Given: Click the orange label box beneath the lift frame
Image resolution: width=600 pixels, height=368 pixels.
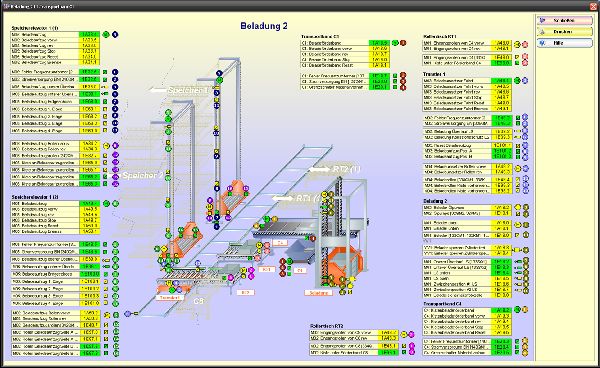Looking at the screenshot, I should (x=318, y=293).
